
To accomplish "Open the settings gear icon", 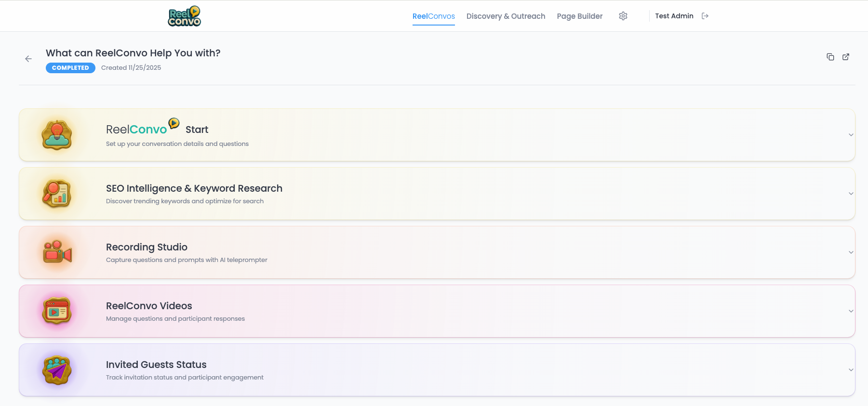I will coord(623,16).
